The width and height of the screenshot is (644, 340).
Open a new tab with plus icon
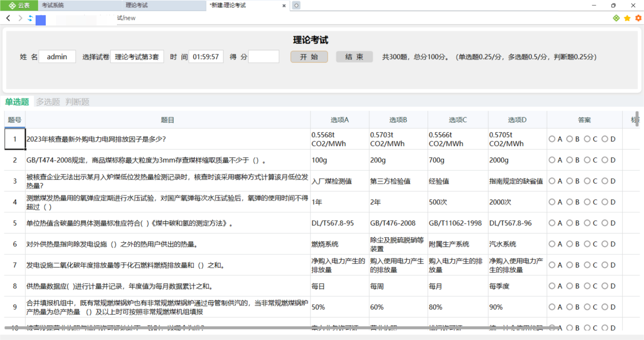click(x=296, y=5)
